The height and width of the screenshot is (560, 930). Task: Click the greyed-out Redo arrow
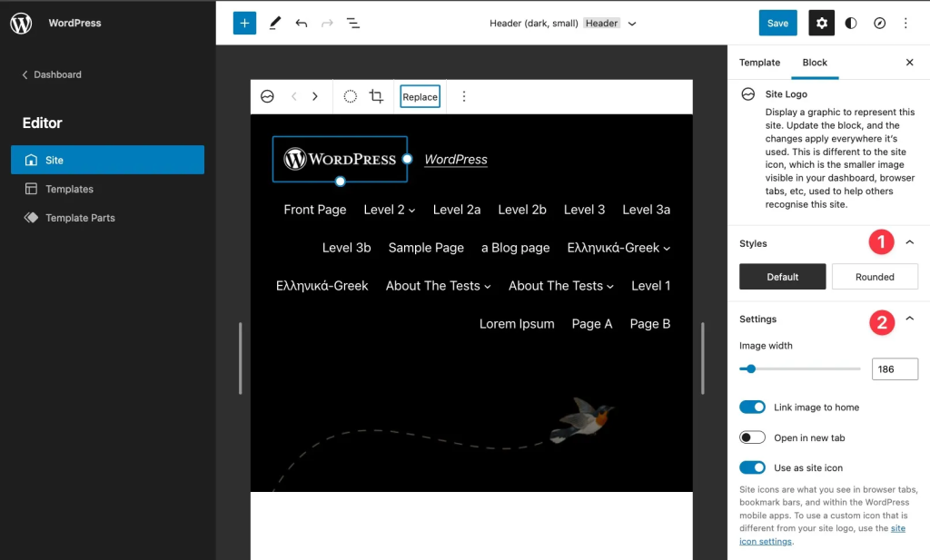tap(327, 23)
